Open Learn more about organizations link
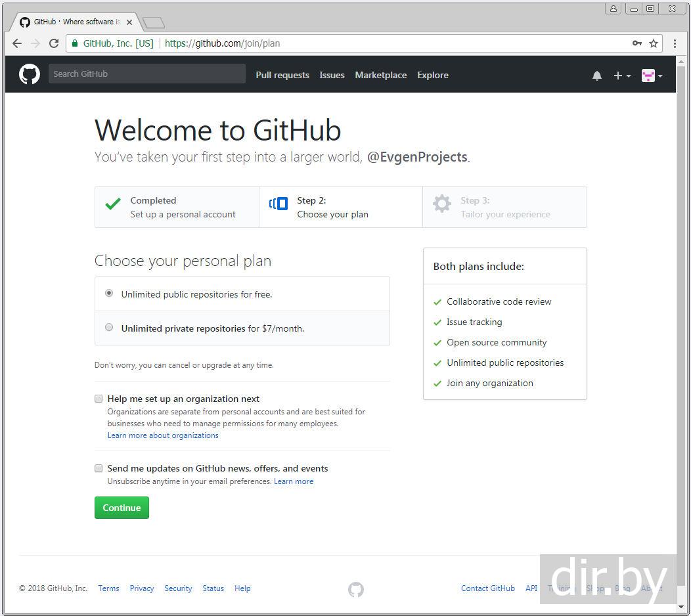 [x=163, y=435]
